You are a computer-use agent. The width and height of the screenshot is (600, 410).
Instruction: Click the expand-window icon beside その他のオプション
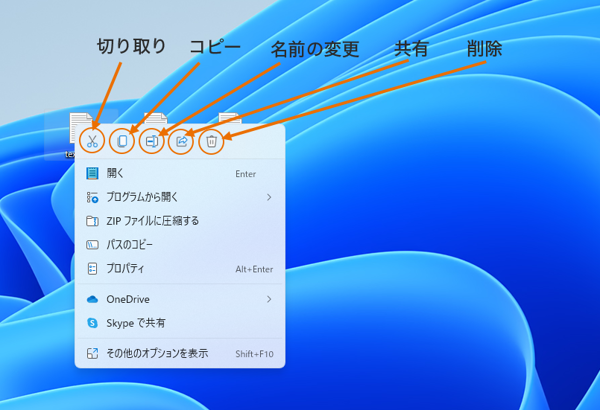(92, 353)
